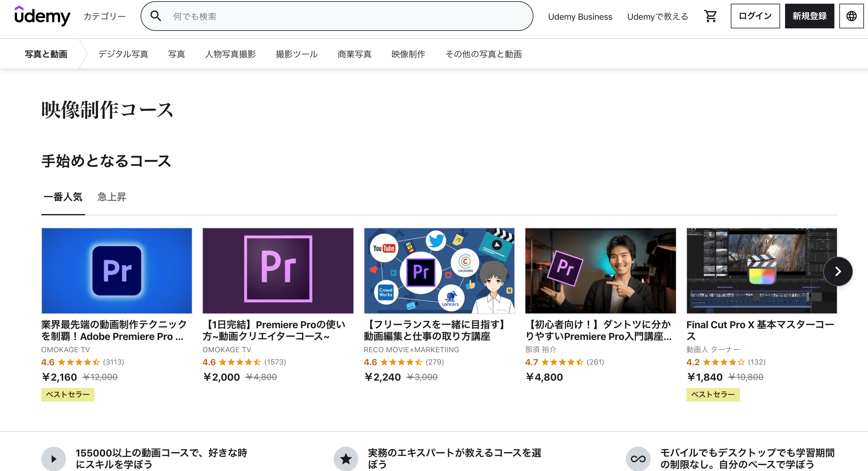
Task: Switch to the 急上昇 tab
Action: pyautogui.click(x=112, y=197)
